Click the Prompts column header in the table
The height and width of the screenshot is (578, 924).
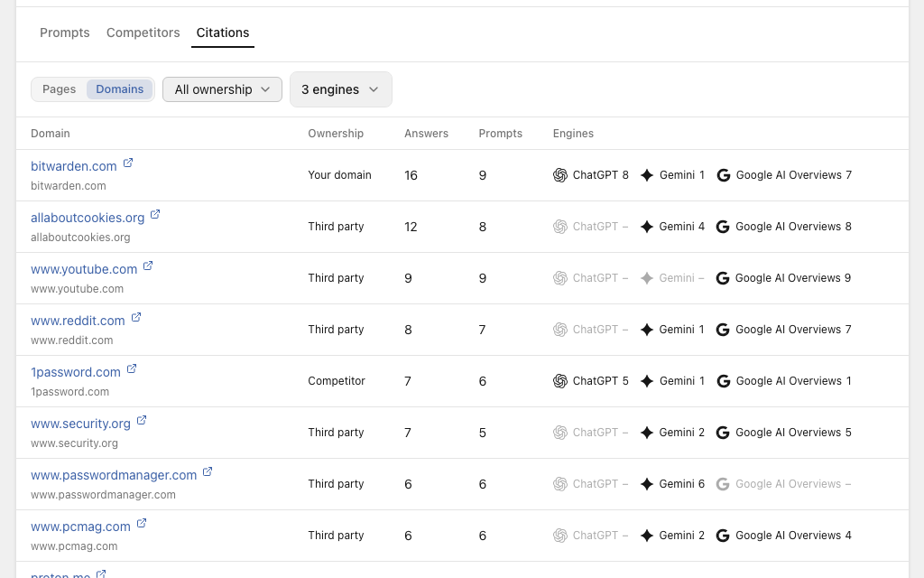[x=500, y=134]
